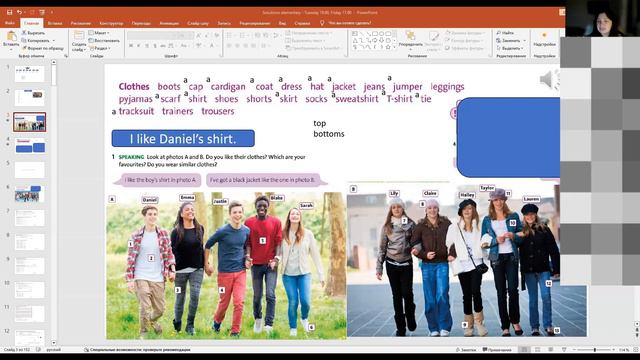The image size is (640, 360).
Task: Open the Clipboard group dialog launcher
Action: 66,56
